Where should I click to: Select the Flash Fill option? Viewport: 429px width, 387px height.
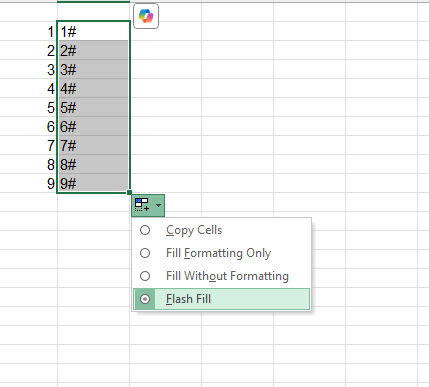221,299
